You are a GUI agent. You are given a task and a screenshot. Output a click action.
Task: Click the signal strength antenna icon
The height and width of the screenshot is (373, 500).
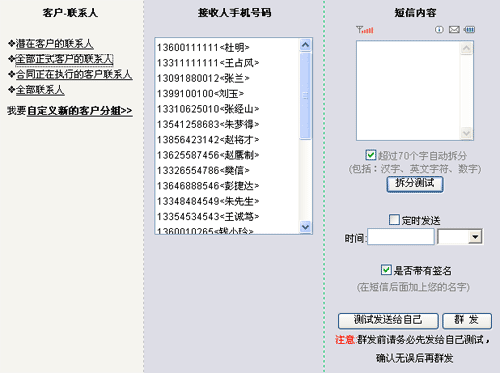[365, 30]
